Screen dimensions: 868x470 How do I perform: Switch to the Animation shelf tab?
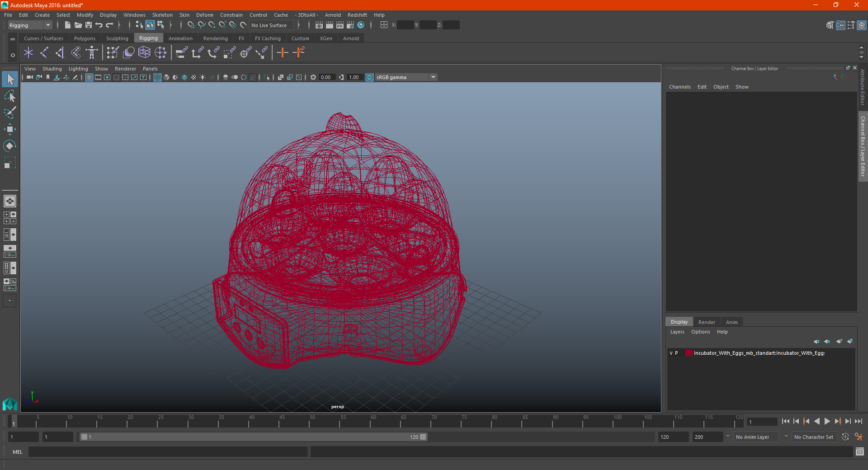[x=180, y=38]
